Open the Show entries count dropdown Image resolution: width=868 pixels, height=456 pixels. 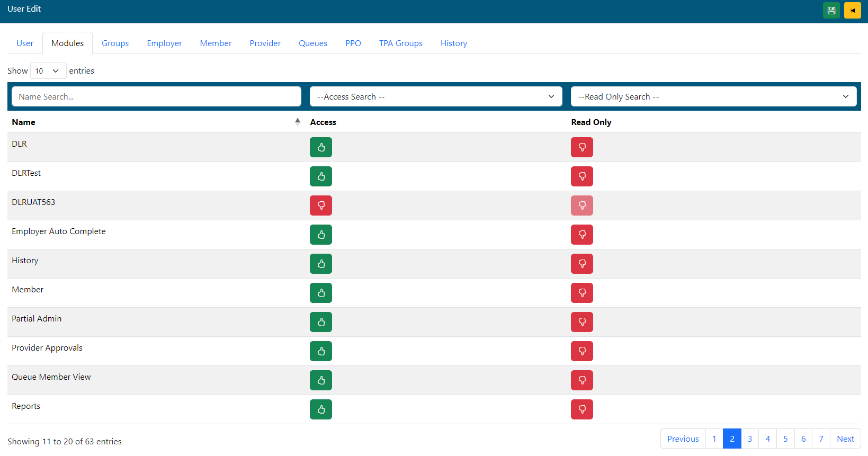coord(48,71)
